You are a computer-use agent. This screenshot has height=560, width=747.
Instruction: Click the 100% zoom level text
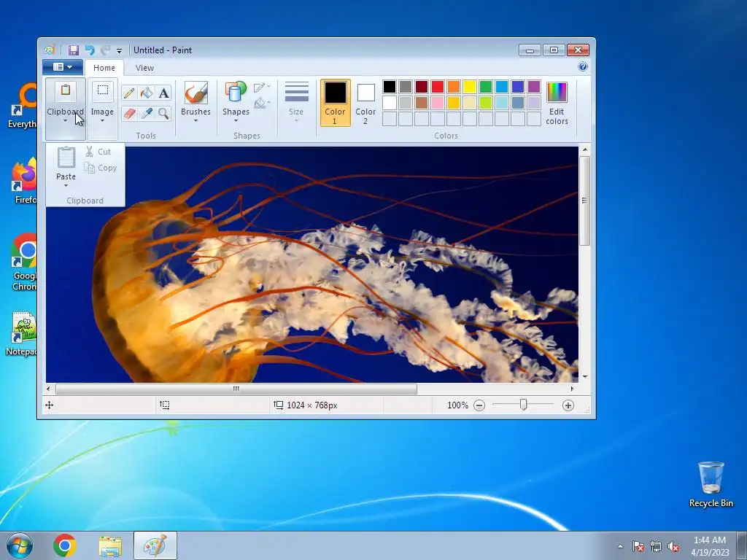(x=458, y=405)
